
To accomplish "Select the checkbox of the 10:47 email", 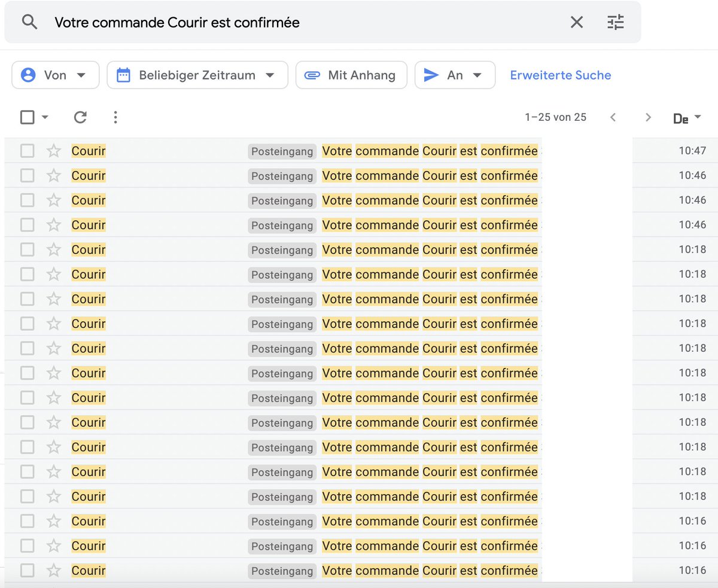I will pyautogui.click(x=28, y=151).
